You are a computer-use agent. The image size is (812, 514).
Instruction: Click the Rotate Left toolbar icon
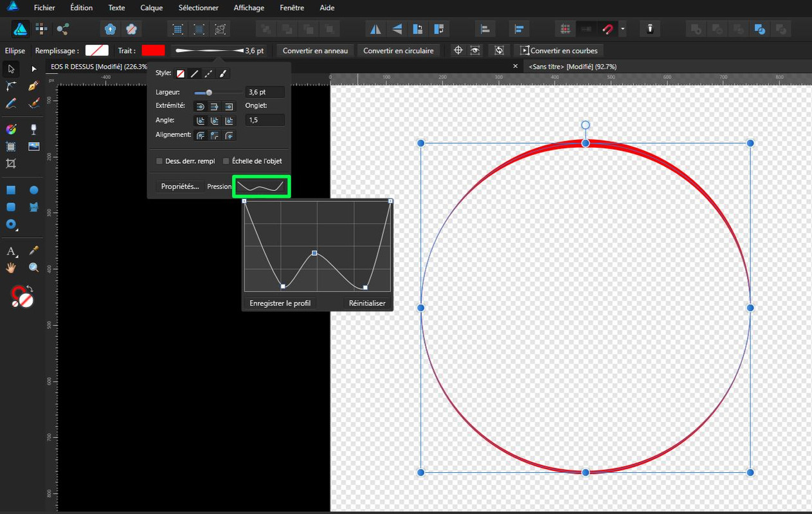pyautogui.click(x=418, y=29)
